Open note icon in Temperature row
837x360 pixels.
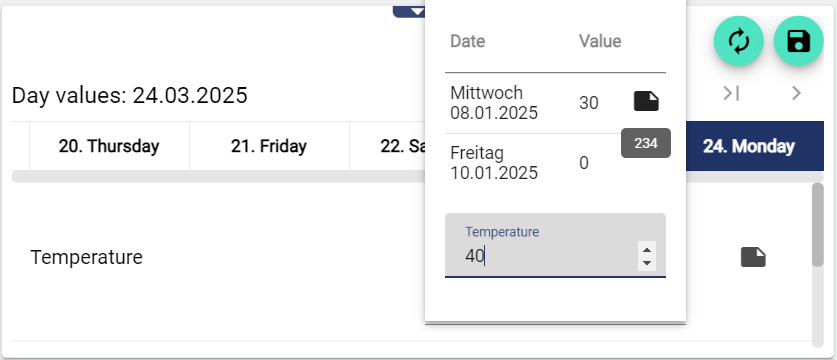click(x=753, y=257)
